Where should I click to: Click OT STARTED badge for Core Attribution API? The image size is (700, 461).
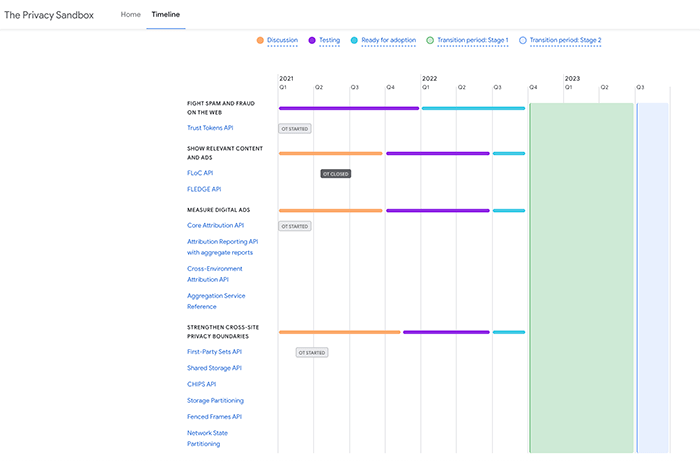point(295,226)
